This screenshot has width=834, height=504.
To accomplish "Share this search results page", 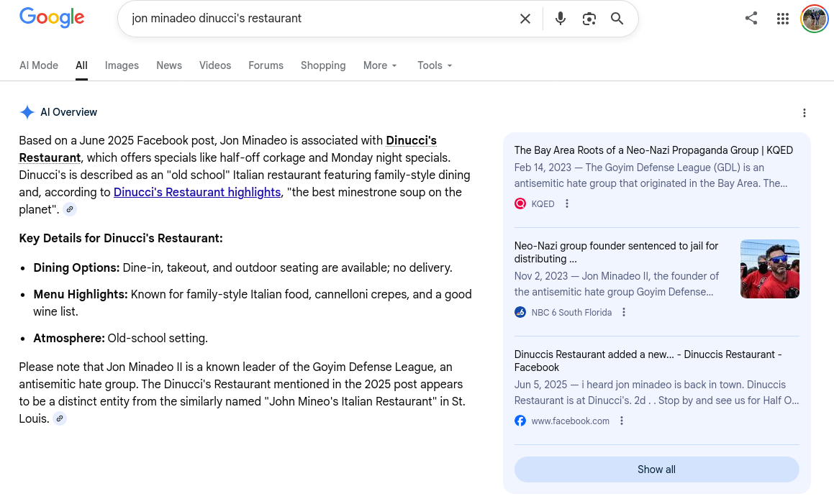I will [x=751, y=19].
